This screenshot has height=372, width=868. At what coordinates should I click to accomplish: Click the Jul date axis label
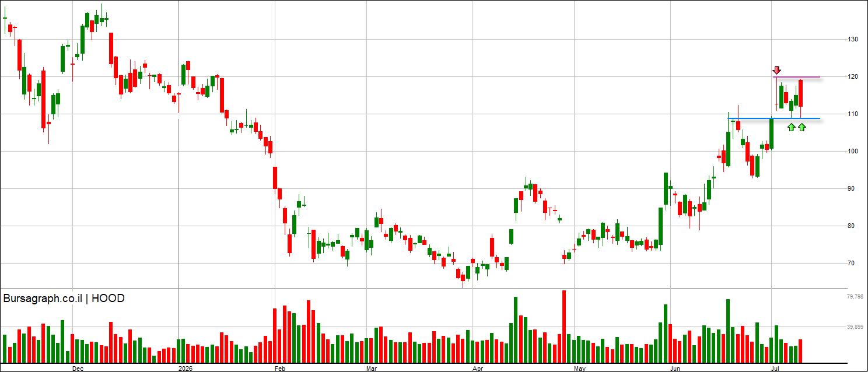pyautogui.click(x=776, y=369)
